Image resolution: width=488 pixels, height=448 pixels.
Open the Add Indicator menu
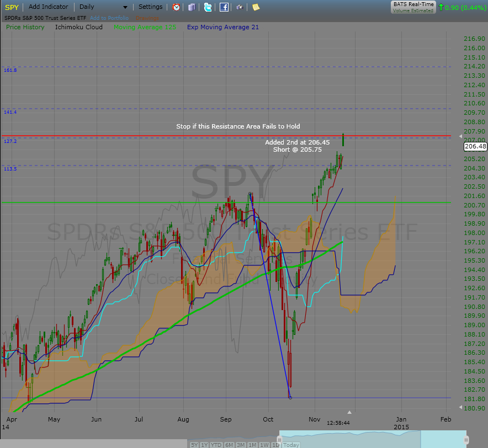48,7
